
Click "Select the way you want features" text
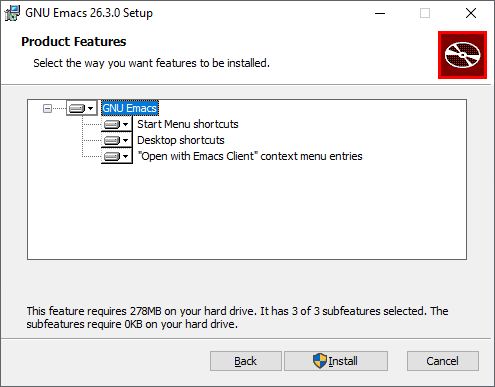[x=151, y=63]
